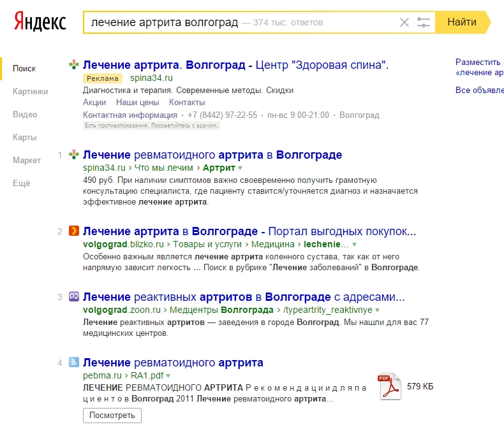Open result Лечение артрита в Волгограде Портал
This screenshot has height=434, width=504.
[249, 231]
